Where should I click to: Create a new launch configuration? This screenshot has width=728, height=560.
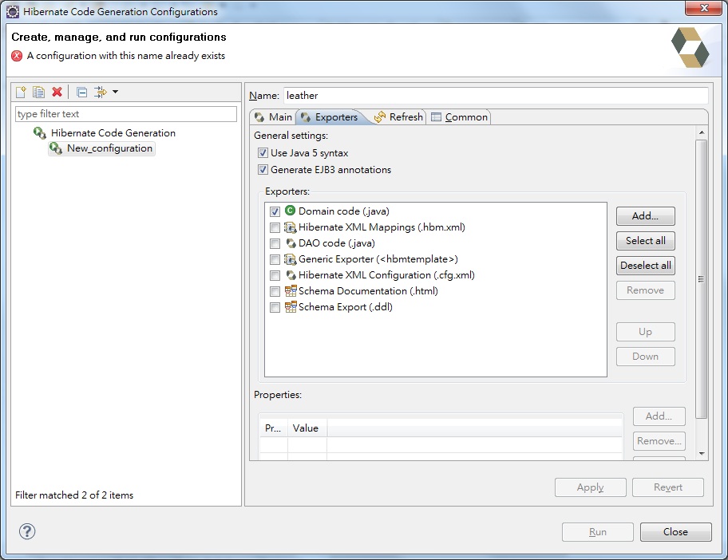point(21,92)
